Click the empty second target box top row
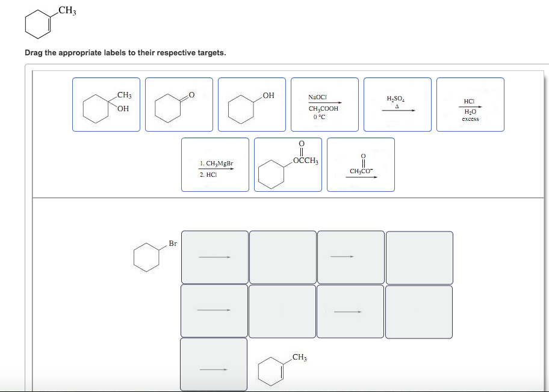 click(x=282, y=257)
